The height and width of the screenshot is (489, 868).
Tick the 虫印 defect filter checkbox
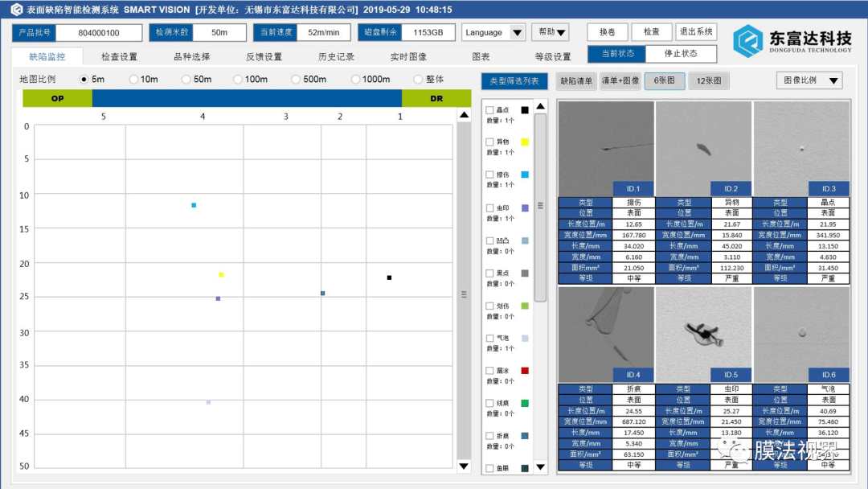[x=489, y=208]
